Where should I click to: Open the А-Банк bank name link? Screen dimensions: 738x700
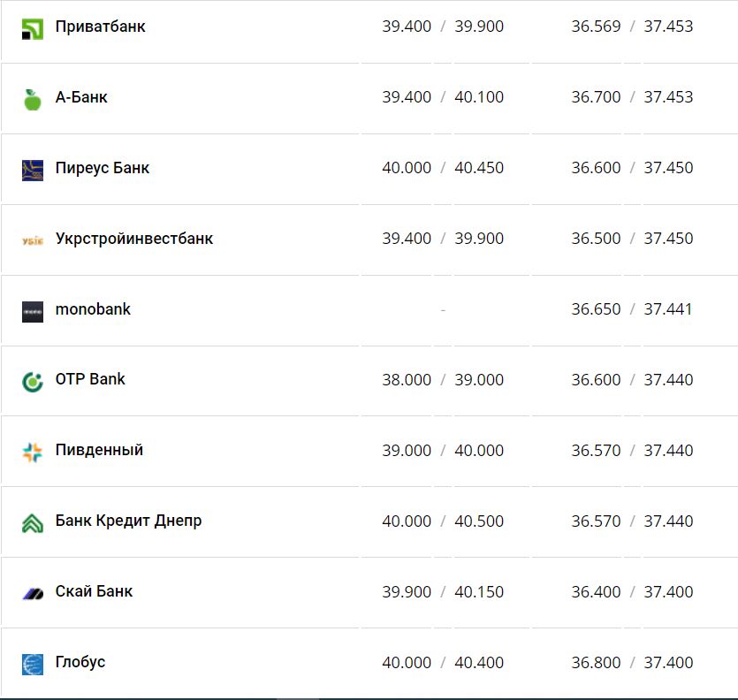pyautogui.click(x=81, y=97)
